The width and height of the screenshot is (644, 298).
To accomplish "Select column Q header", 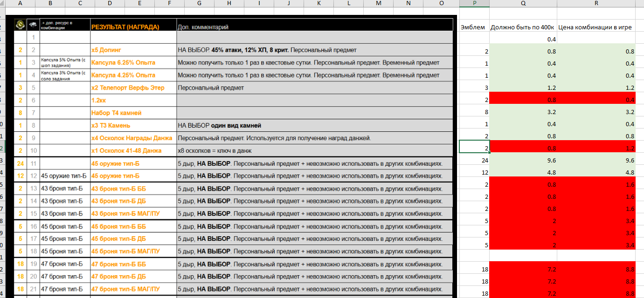I will pos(523,4).
